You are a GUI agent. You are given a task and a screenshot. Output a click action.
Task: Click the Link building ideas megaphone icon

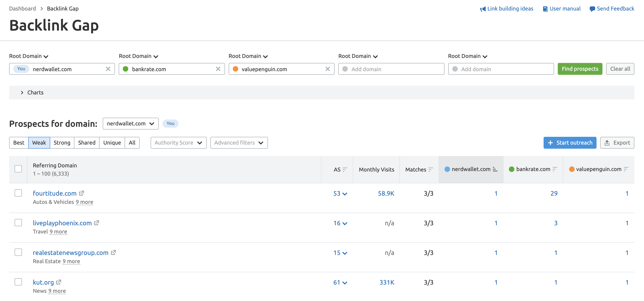[x=482, y=9]
